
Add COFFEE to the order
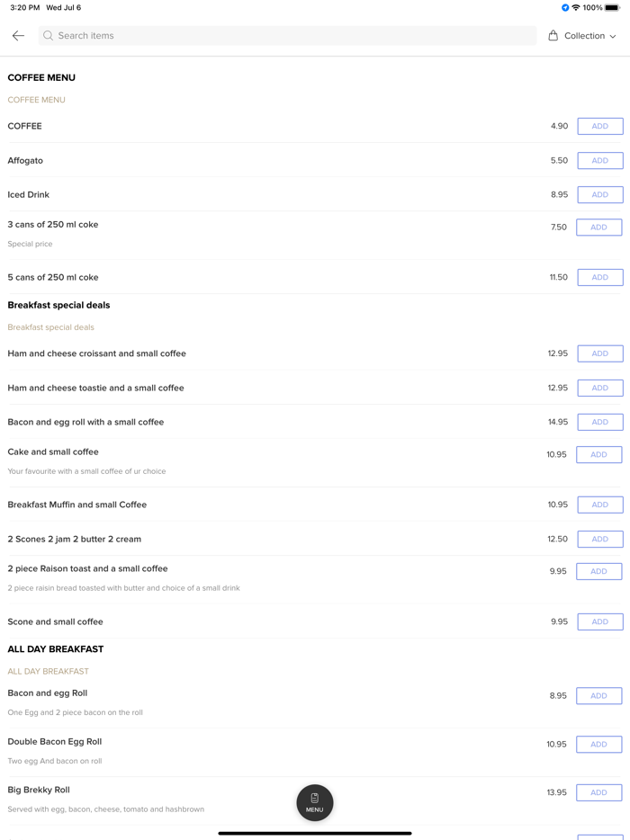[x=599, y=127]
